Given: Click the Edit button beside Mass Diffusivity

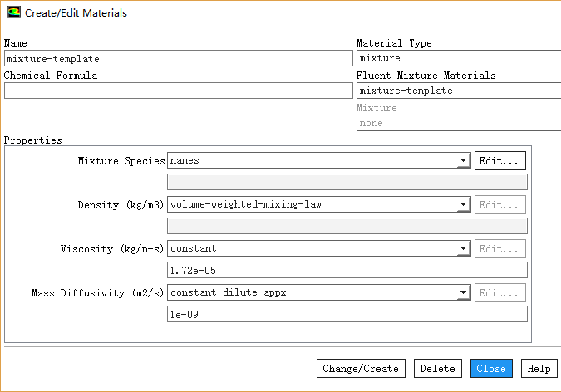Looking at the screenshot, I should pyautogui.click(x=499, y=293).
